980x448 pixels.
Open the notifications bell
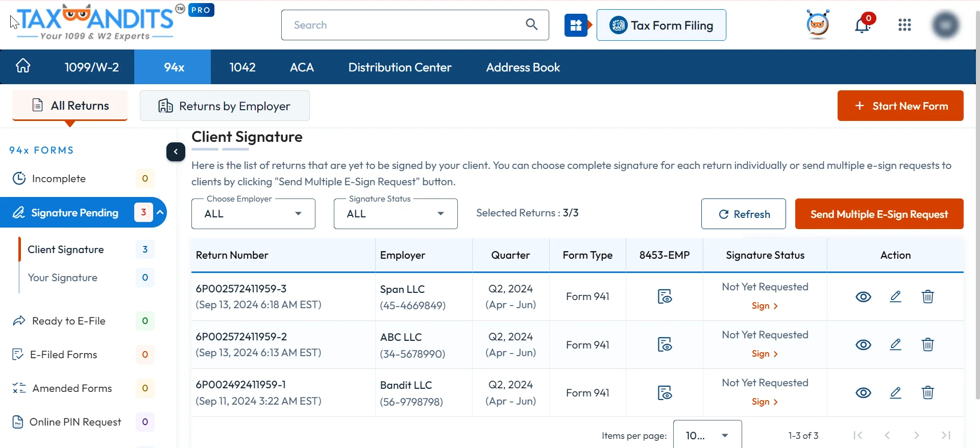click(x=863, y=25)
